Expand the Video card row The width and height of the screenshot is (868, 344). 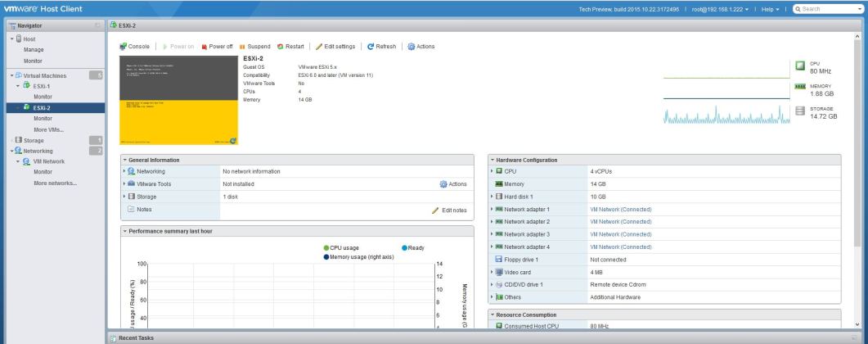click(x=492, y=272)
